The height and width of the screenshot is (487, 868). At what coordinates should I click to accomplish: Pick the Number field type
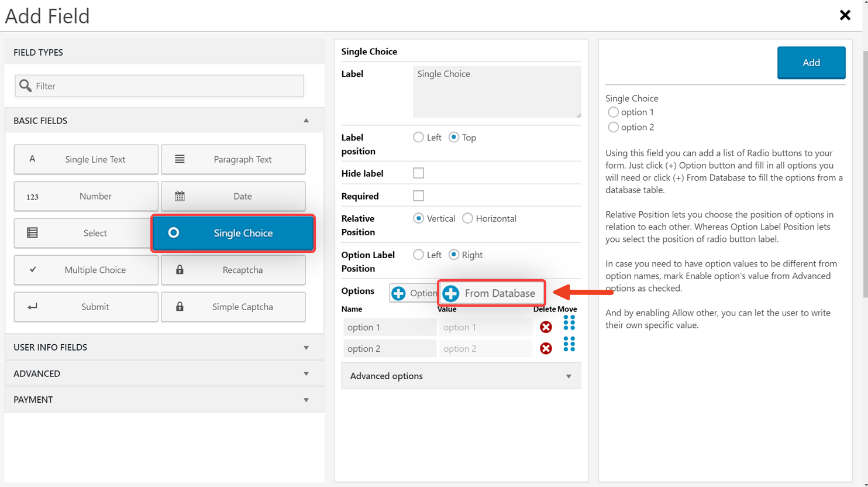tap(86, 196)
